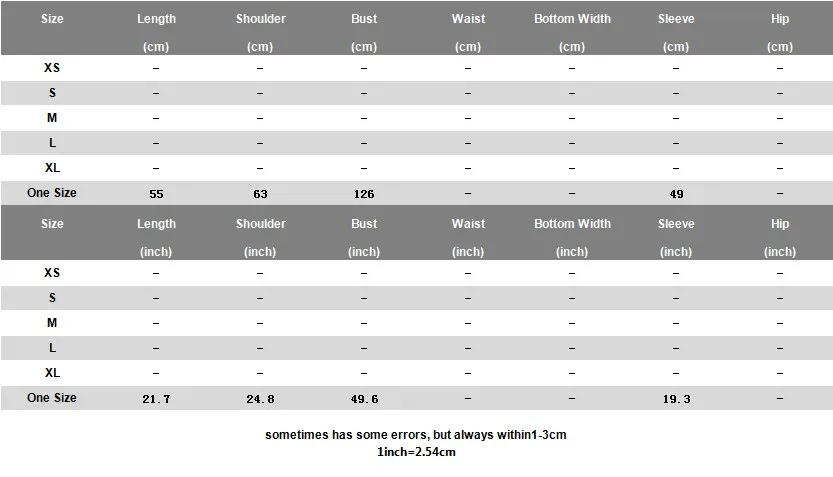Select the sleeve value 19.3 inches
The width and height of the screenshot is (833, 477).
click(676, 399)
